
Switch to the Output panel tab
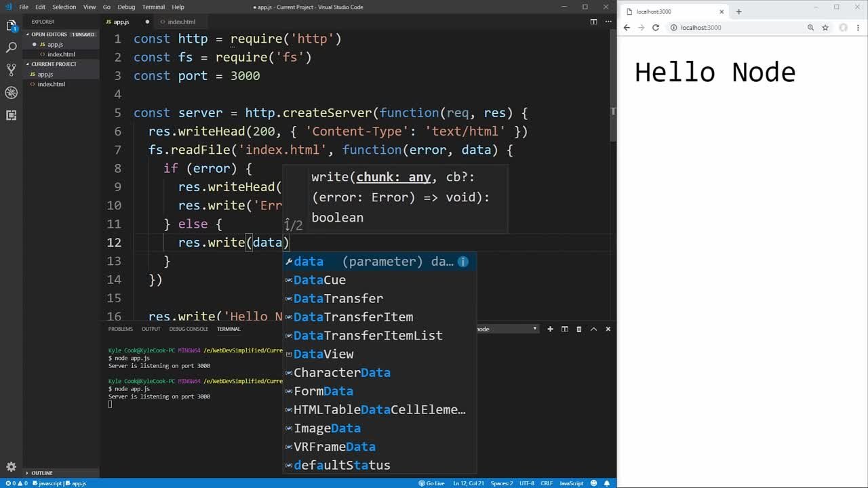(x=151, y=329)
